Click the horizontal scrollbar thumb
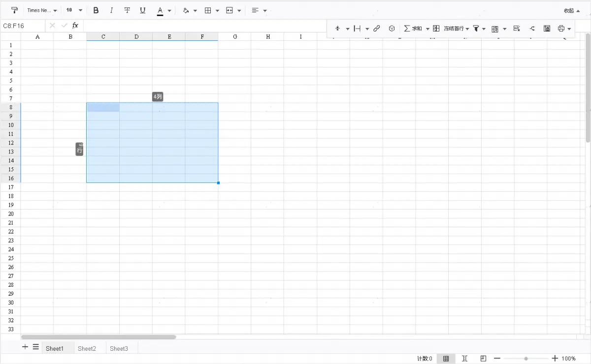The height and width of the screenshot is (364, 591). (98, 337)
